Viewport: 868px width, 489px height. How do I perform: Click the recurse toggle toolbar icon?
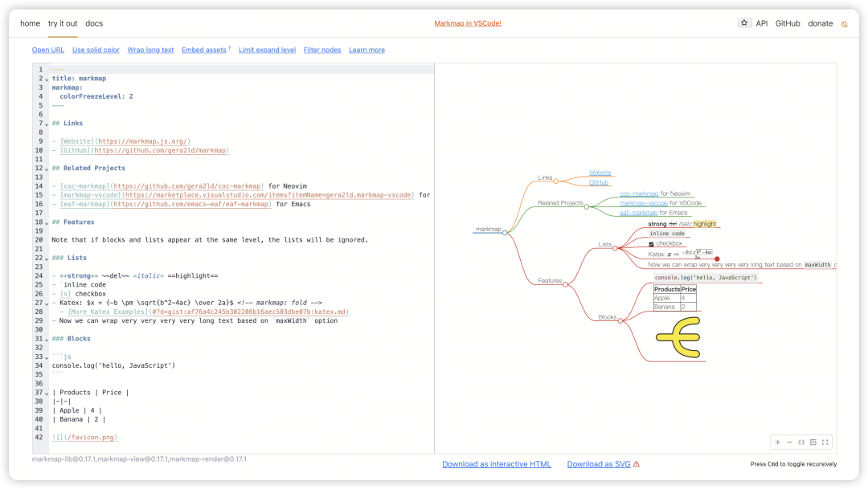click(813, 442)
